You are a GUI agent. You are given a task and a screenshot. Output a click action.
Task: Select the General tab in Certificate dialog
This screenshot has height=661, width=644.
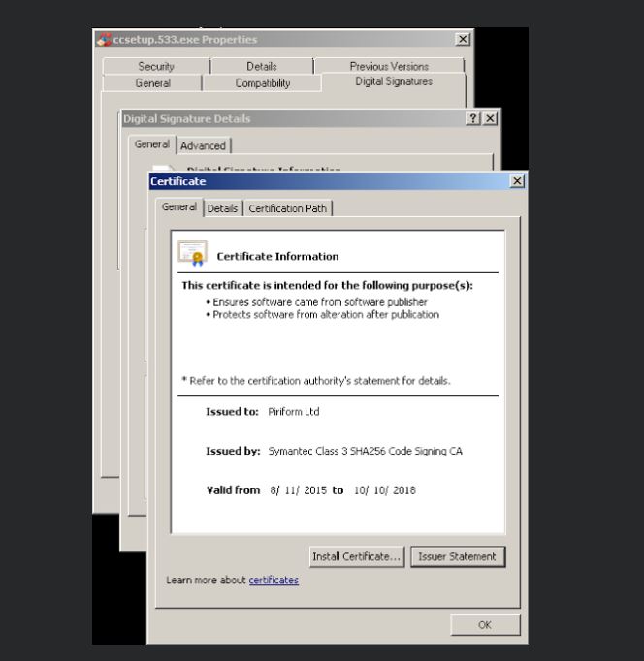coord(179,207)
